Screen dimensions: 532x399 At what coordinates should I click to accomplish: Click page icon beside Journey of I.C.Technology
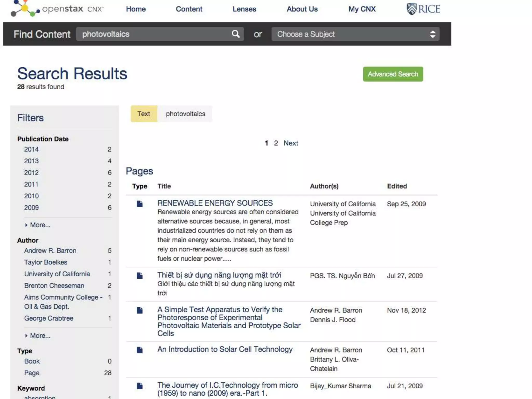pos(140,386)
